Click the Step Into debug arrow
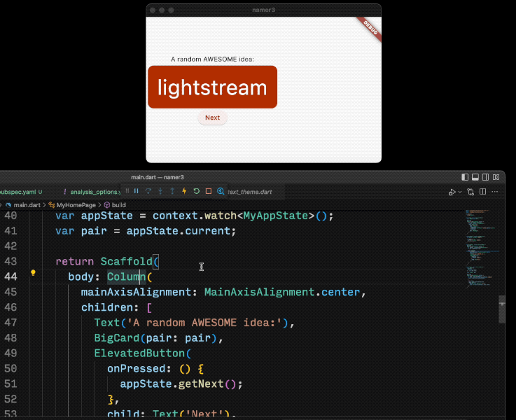 coord(160,191)
